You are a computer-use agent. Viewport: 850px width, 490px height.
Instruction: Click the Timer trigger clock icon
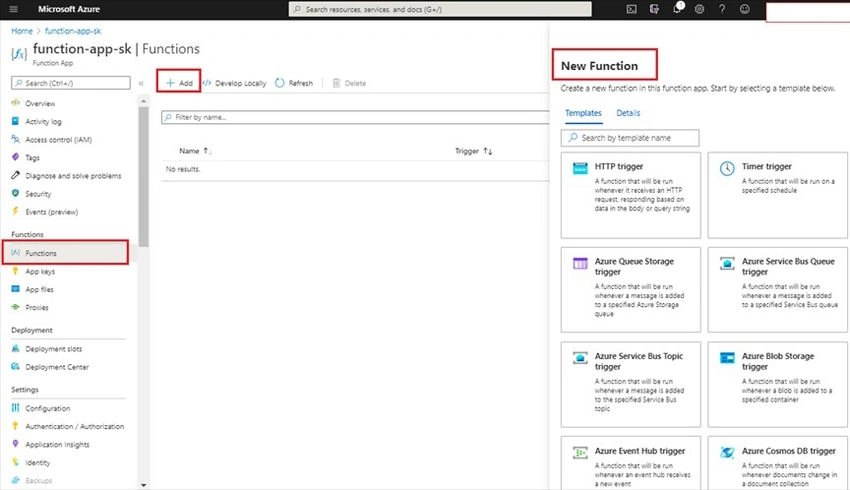(727, 168)
